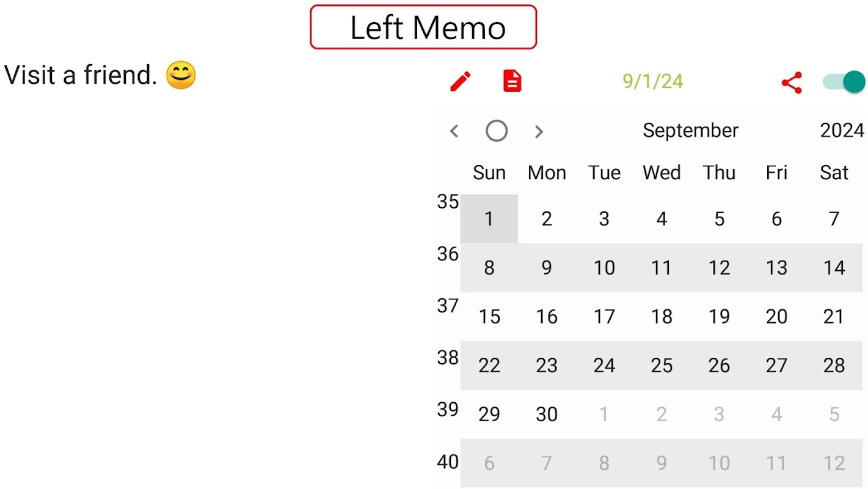Go to the previous month arrow

click(x=454, y=131)
